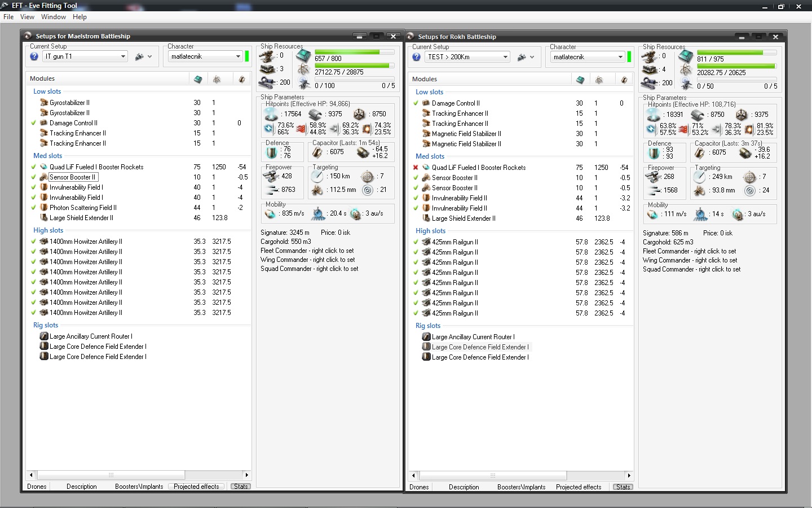Click the align time icon beside 20.4 s
812x508 pixels.
click(319, 214)
